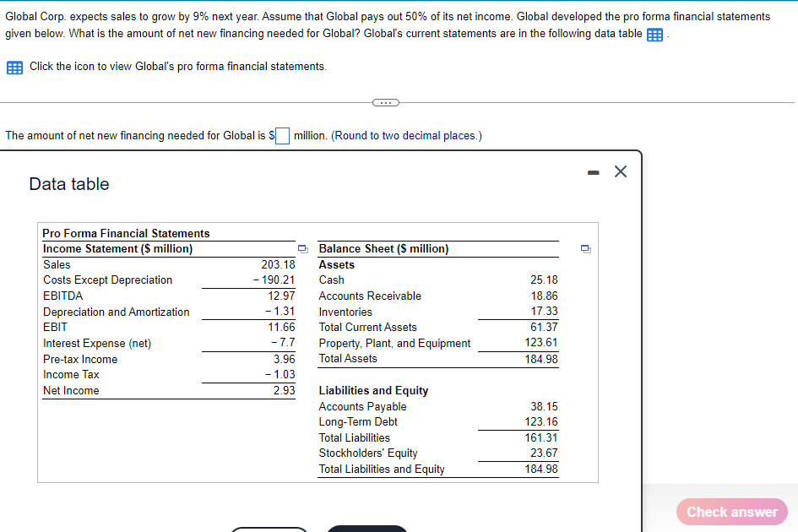Close the Data table popup
798x532 pixels.
621,171
